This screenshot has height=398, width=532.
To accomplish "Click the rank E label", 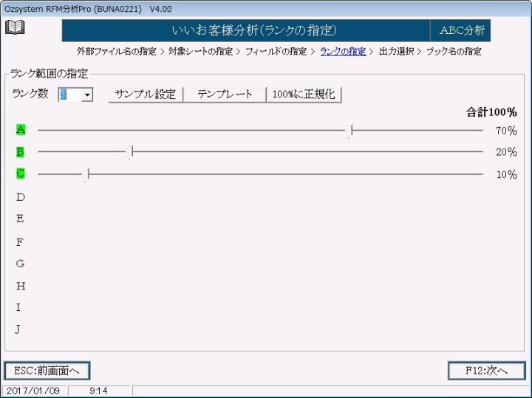I will click(x=20, y=219).
